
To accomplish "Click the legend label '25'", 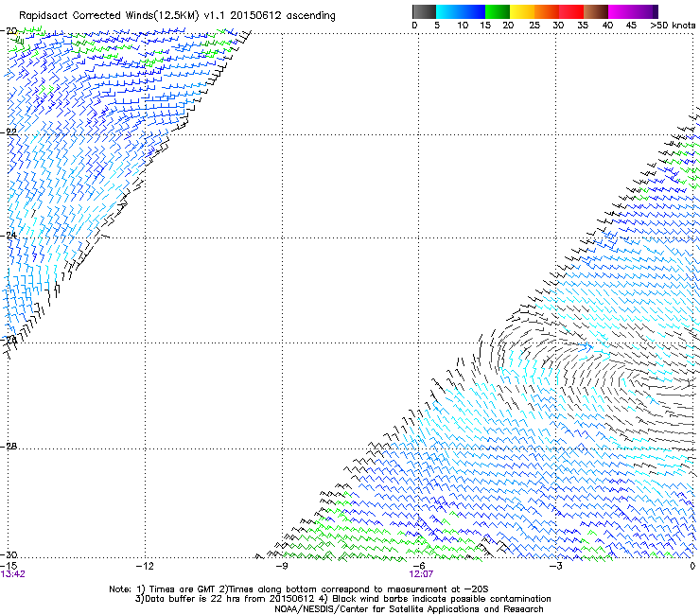I will [534, 26].
